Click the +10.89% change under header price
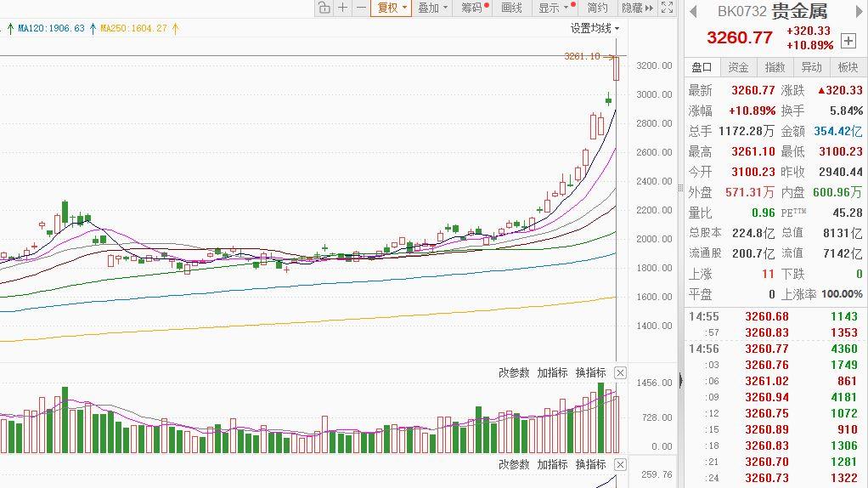The image size is (868, 488). coord(809,45)
